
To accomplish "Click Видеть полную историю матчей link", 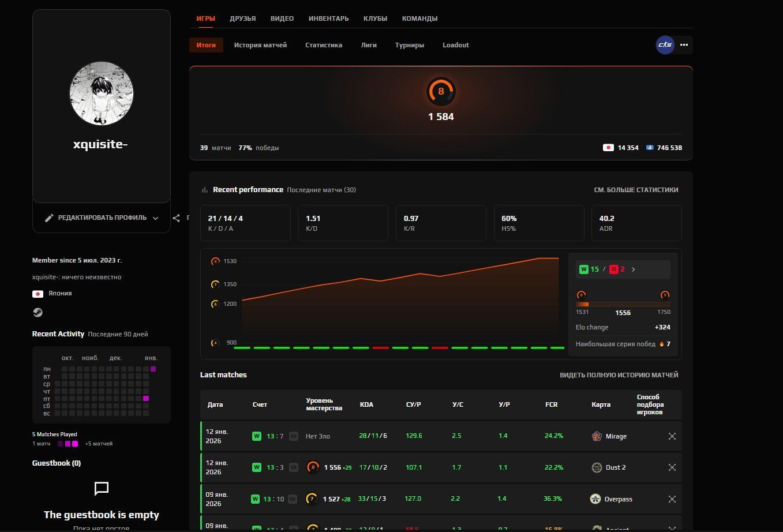I will (619, 375).
